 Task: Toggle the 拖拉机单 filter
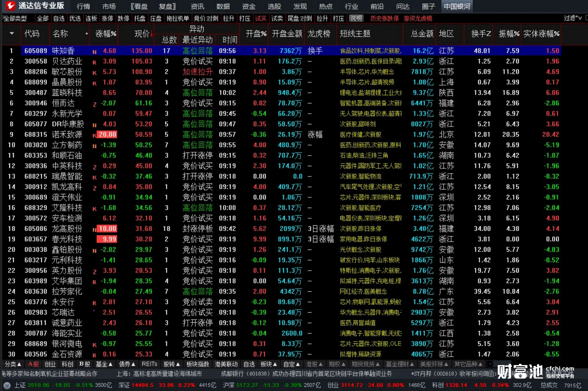pos(178,18)
